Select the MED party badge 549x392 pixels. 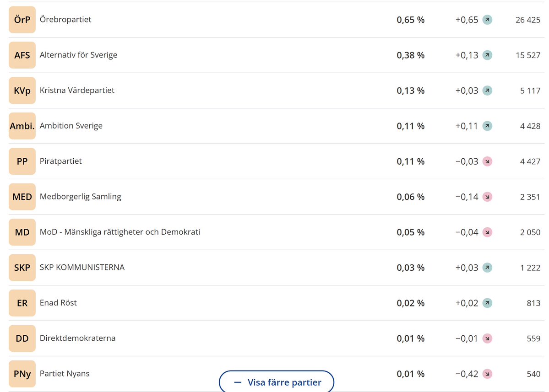coord(22,197)
